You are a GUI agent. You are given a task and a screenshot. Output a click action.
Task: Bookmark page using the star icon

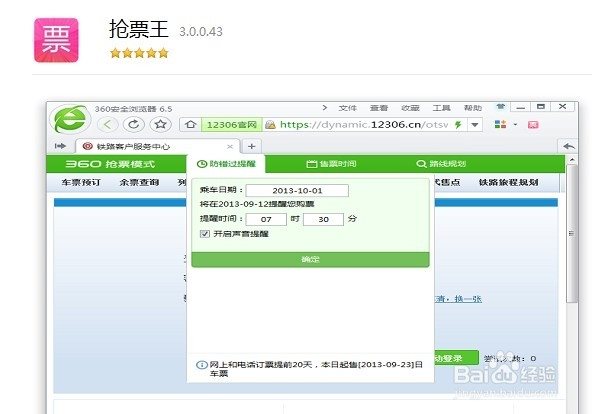[160, 125]
